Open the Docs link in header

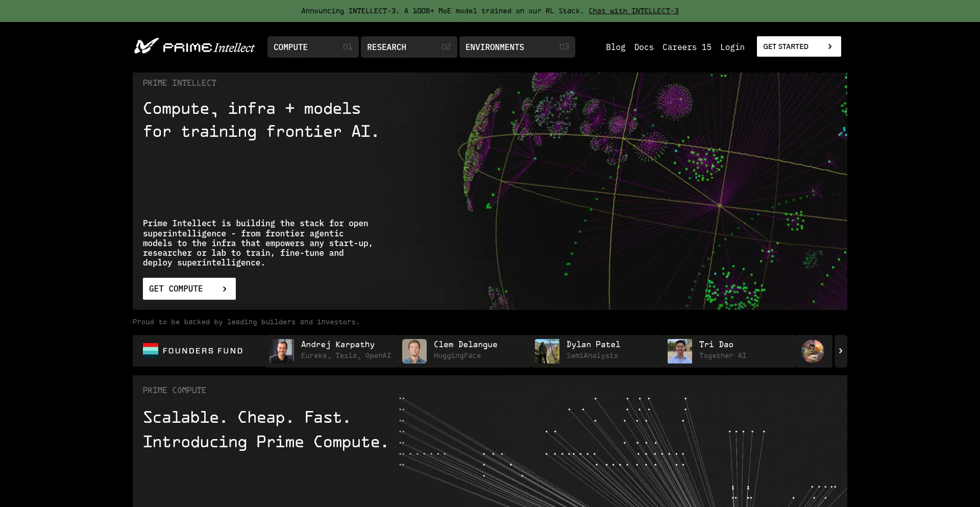tap(644, 47)
